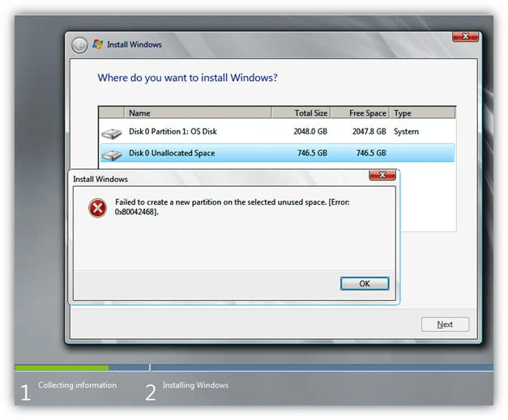Click the Name column header
Screen dimensions: 508x420
click(x=198, y=113)
